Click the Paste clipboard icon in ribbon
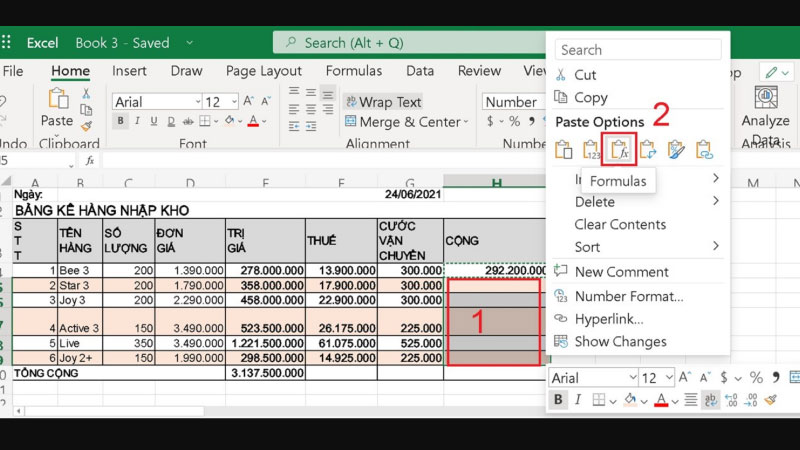 (x=59, y=99)
